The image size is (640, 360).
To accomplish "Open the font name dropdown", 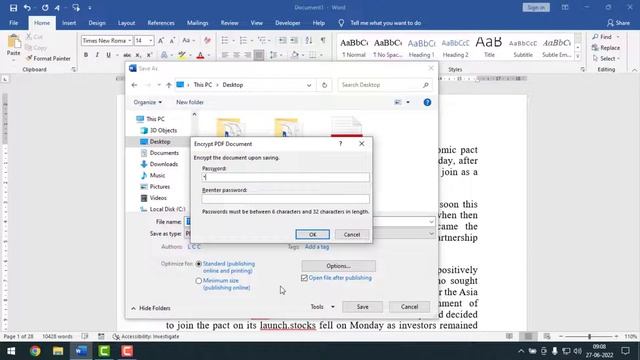I will [129, 40].
